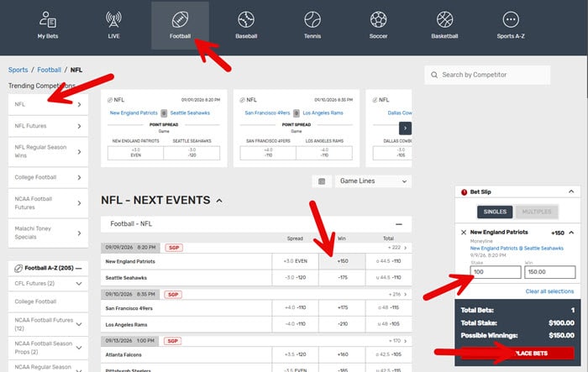Select Patriots +3.0 EVEN spread in table
588x372 pixels.
click(x=295, y=261)
